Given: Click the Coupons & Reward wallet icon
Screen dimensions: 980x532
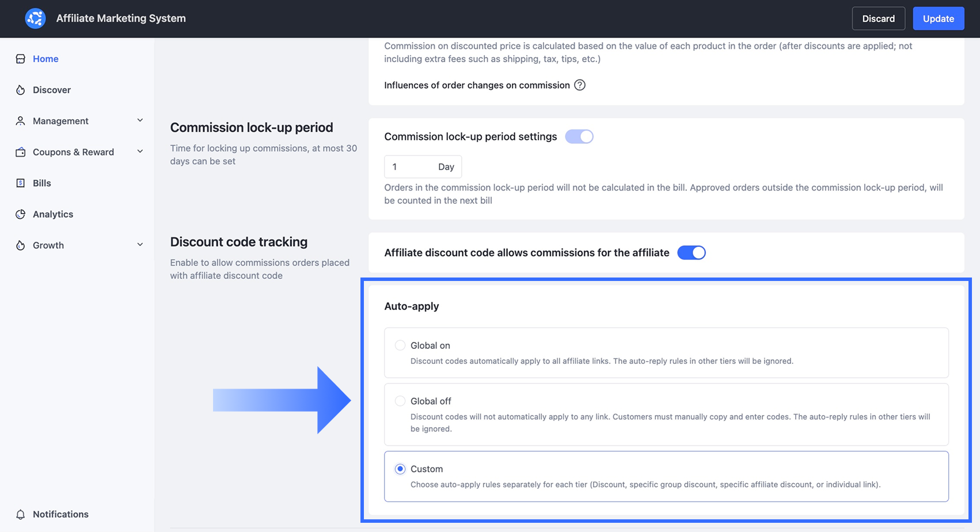Looking at the screenshot, I should (21, 152).
